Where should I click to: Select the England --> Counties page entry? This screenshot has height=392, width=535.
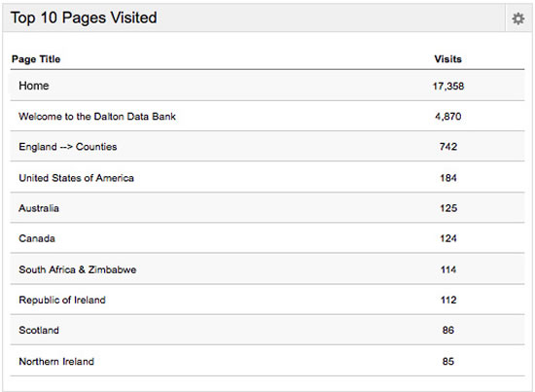68,147
